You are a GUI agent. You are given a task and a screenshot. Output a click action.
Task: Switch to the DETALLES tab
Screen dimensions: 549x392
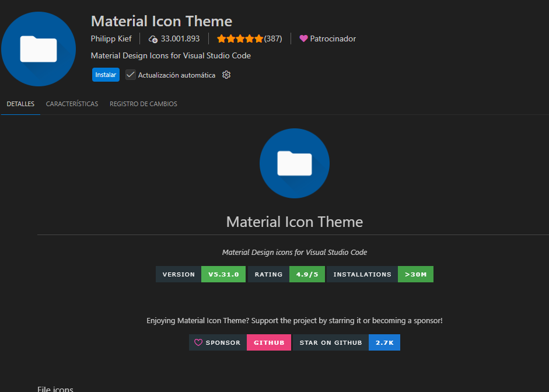pos(20,104)
